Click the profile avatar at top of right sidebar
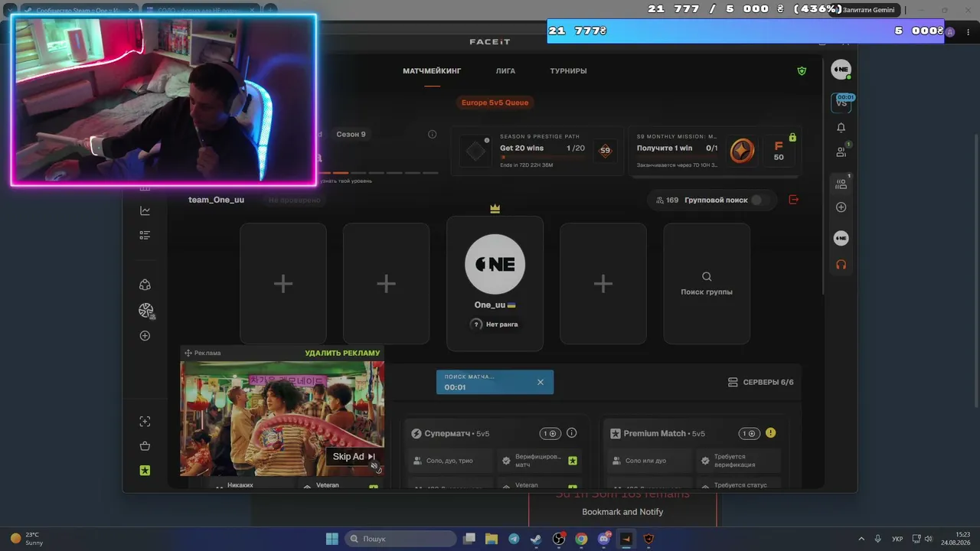 [841, 70]
